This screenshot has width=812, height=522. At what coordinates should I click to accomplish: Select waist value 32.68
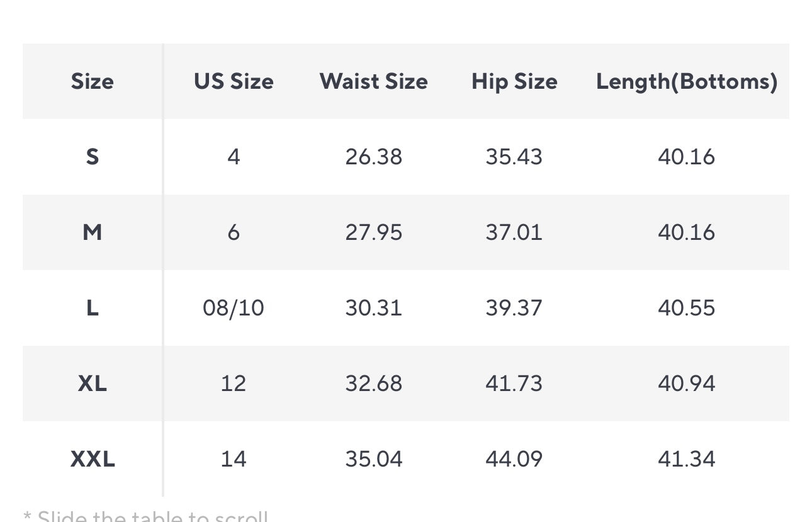[373, 383]
